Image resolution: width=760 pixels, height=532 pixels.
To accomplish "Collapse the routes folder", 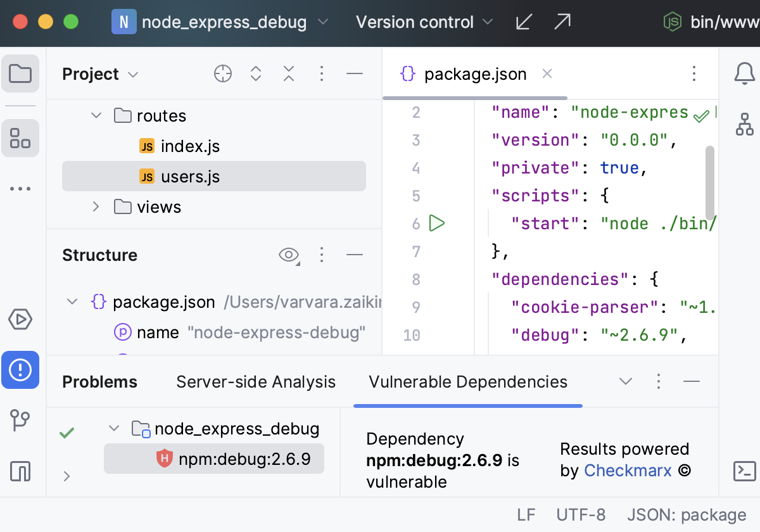I will 96,116.
